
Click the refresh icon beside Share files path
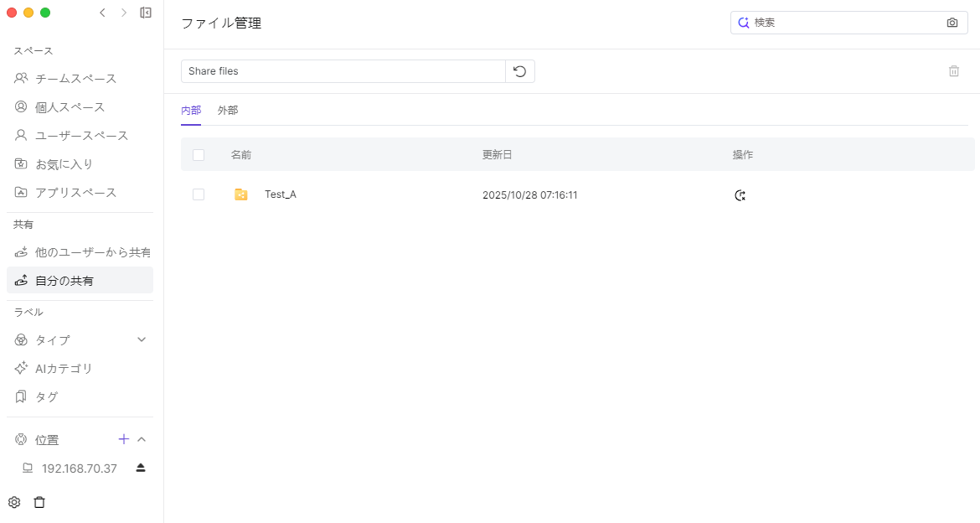pos(519,71)
